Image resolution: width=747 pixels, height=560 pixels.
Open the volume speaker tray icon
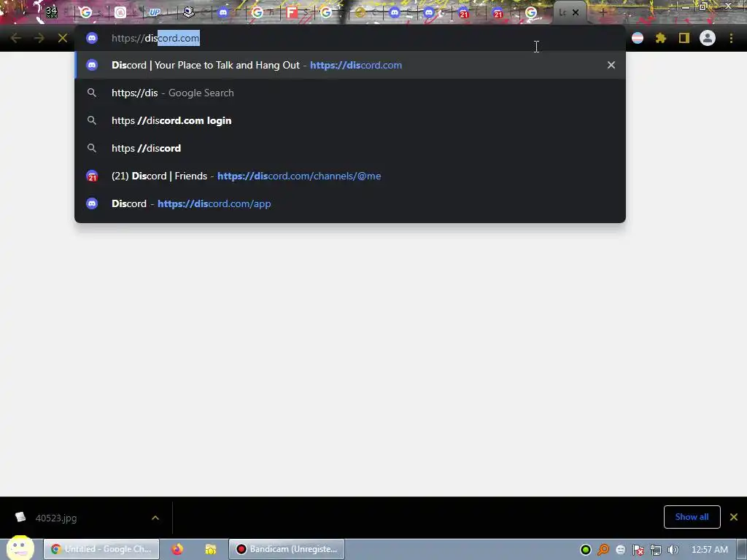(x=673, y=550)
